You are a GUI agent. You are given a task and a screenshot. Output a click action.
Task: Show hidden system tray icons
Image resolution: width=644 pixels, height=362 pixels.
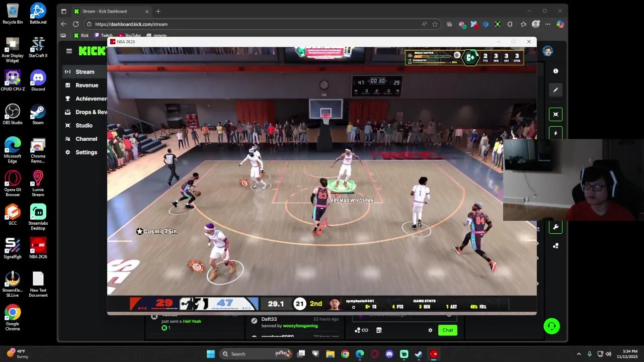pos(579,354)
